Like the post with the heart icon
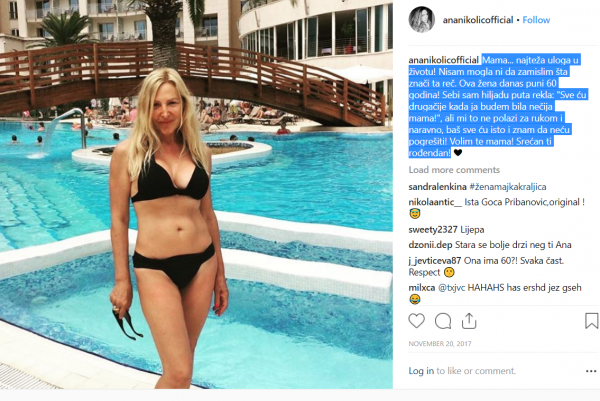The image size is (600, 401). pyautogui.click(x=416, y=321)
